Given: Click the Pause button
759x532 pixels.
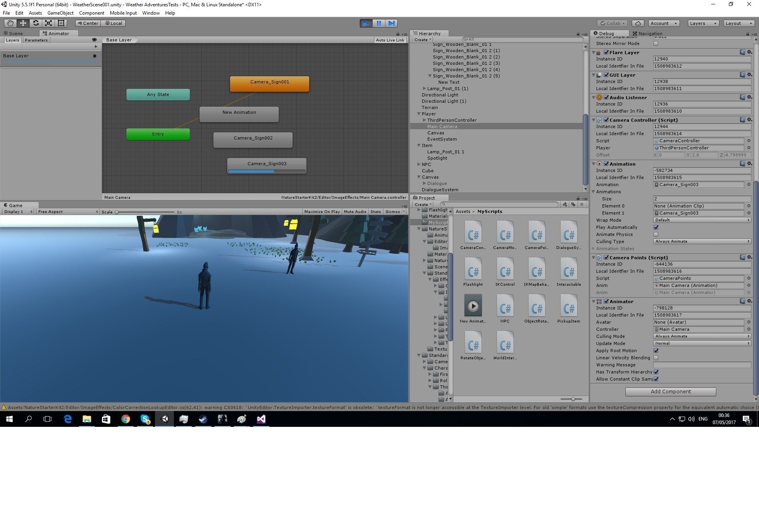Looking at the screenshot, I should tap(379, 23).
